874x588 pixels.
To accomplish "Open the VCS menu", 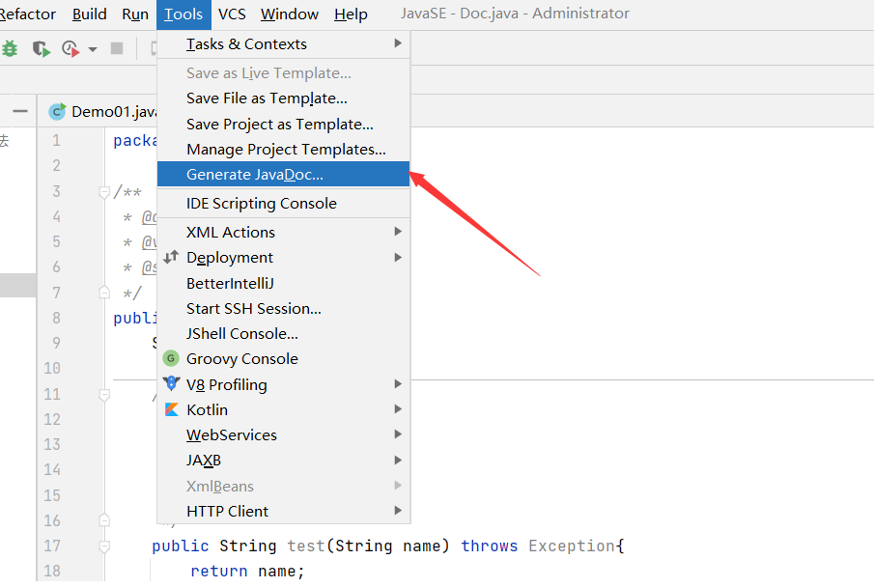I will pos(232,14).
